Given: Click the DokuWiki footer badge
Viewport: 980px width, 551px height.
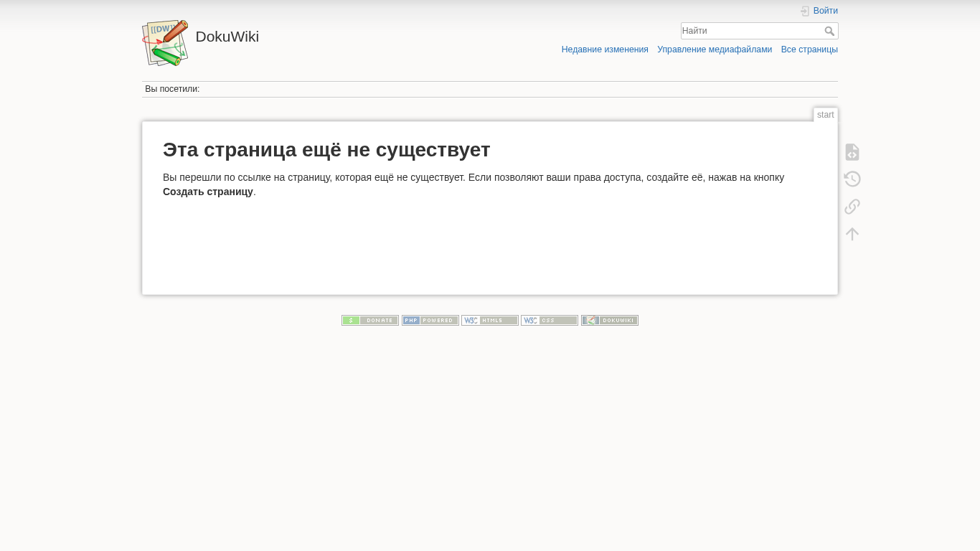Looking at the screenshot, I should click(610, 321).
